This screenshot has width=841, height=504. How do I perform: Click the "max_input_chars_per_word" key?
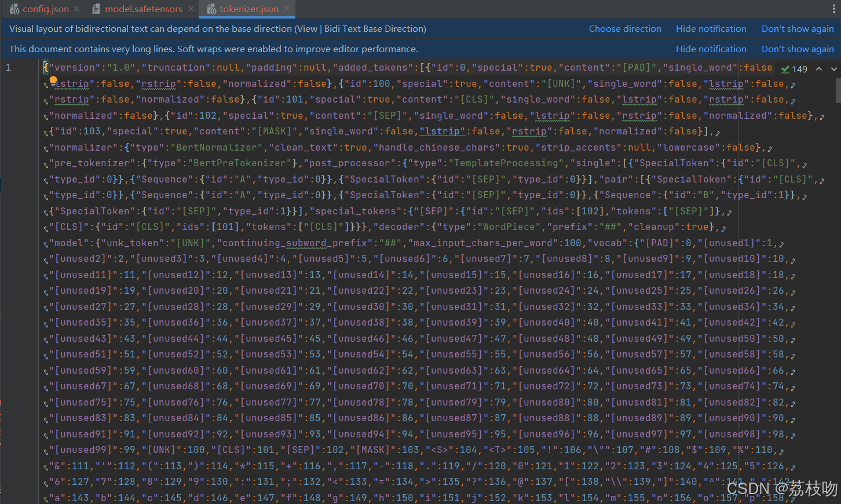[x=483, y=243]
